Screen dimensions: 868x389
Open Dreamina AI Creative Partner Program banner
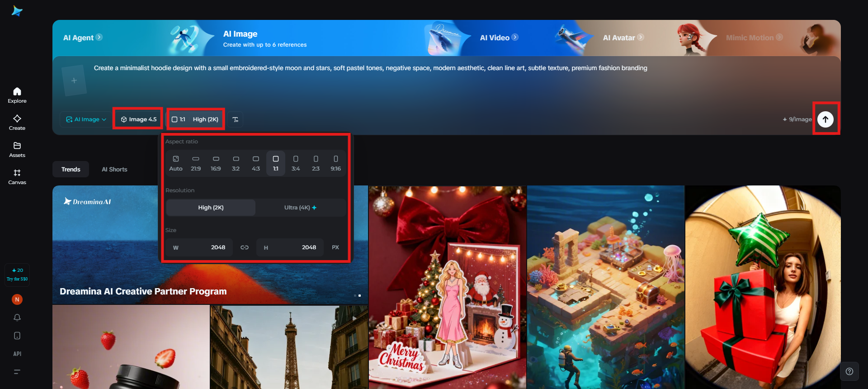tap(210, 245)
